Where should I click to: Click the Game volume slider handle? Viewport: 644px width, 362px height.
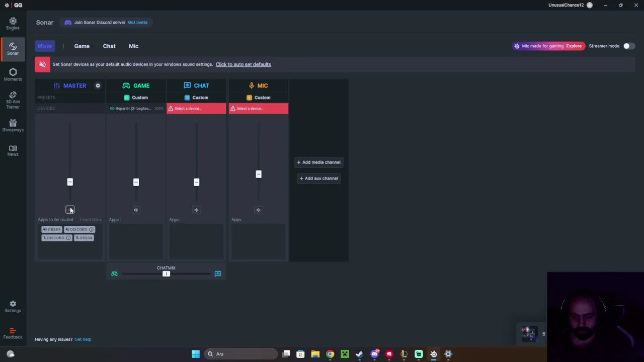click(136, 182)
